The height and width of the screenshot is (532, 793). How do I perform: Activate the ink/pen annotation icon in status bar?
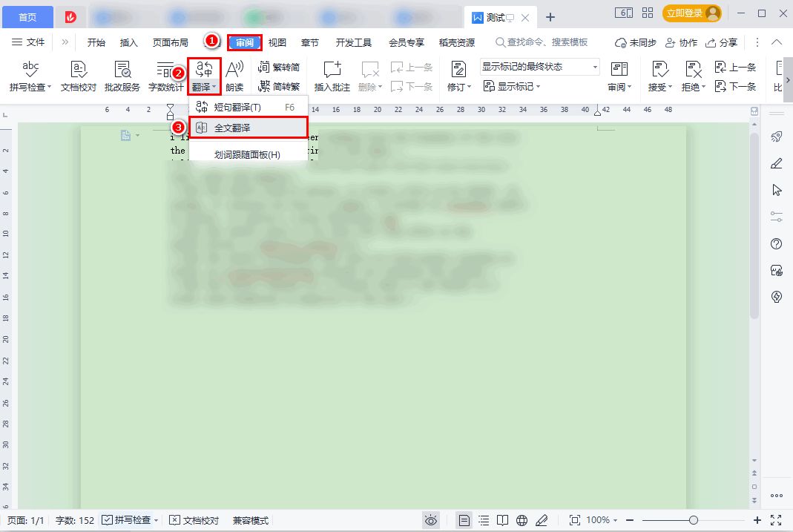(x=542, y=520)
